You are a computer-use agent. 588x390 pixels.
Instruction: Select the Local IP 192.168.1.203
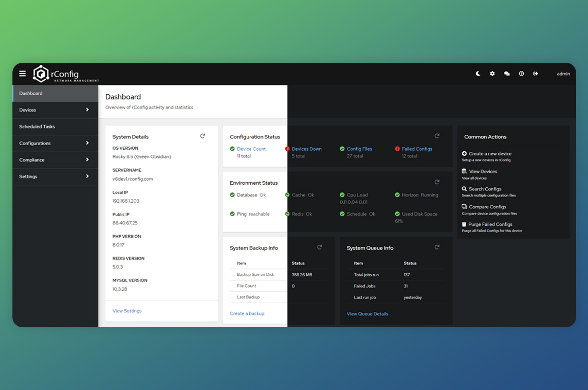click(126, 201)
